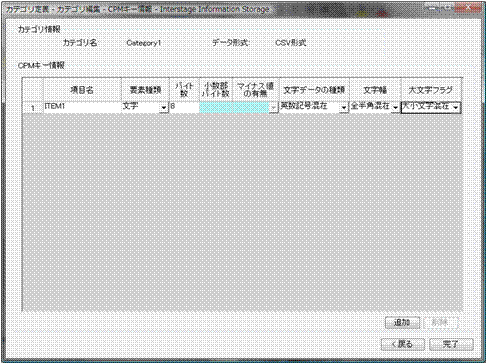Viewport: 487px width, 364px height.
Task: Finish with the 完了 button
Action: pos(451,344)
